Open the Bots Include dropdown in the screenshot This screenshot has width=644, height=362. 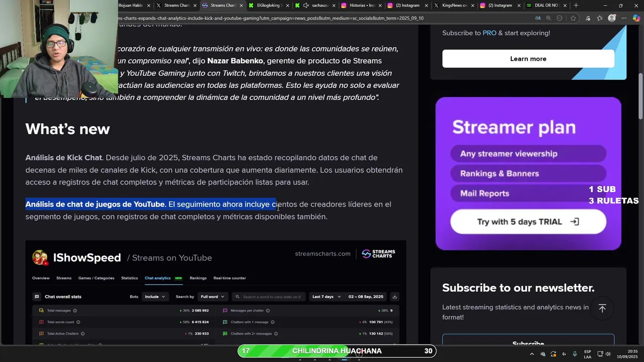click(154, 297)
